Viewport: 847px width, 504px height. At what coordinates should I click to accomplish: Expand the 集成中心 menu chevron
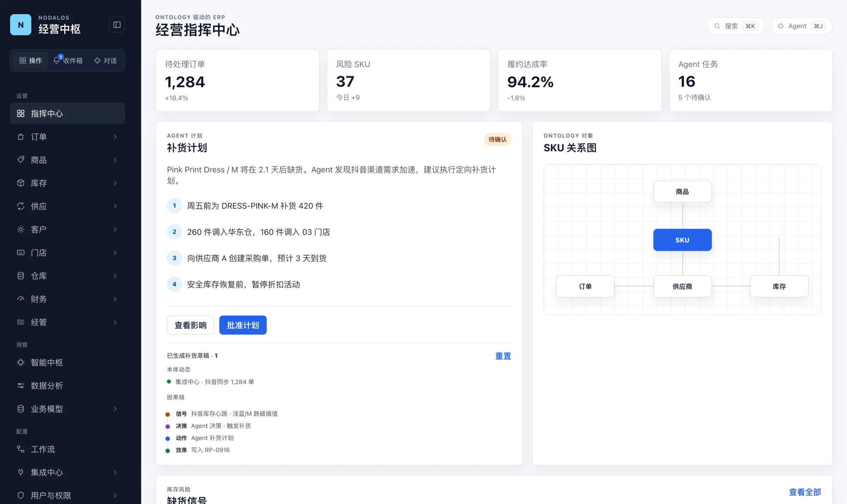[115, 472]
